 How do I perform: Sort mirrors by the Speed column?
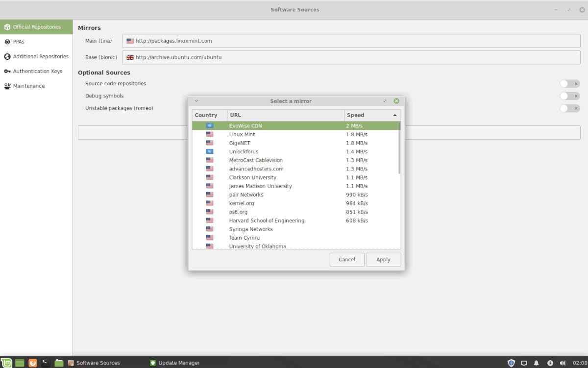tap(354, 115)
